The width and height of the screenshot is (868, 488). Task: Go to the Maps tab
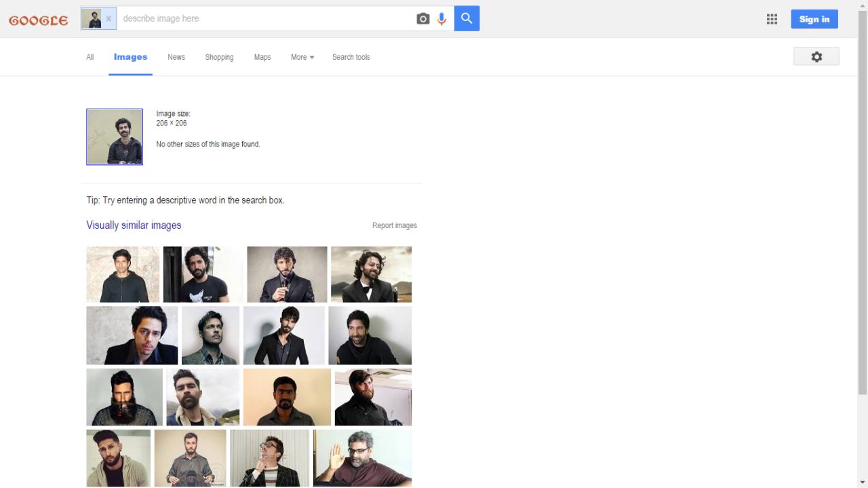coord(262,57)
